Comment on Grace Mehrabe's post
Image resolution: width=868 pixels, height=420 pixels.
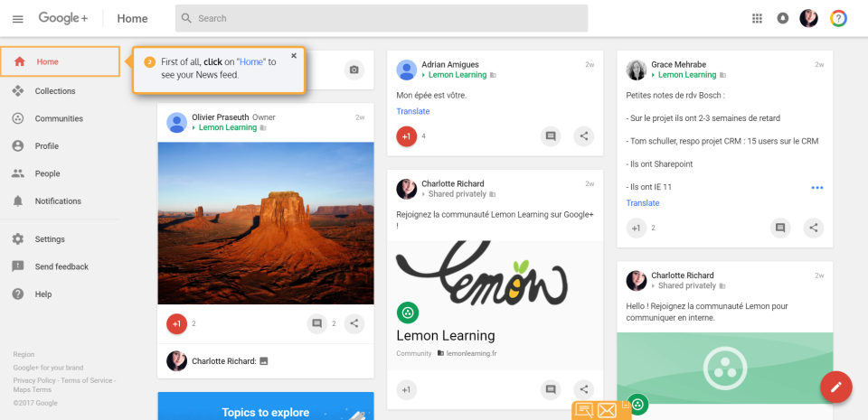tap(780, 229)
